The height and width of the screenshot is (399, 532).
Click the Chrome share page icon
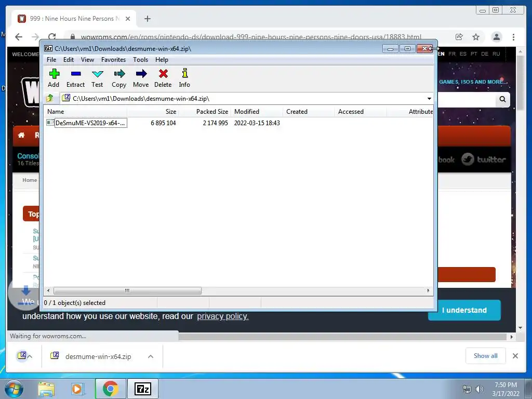tap(459, 37)
